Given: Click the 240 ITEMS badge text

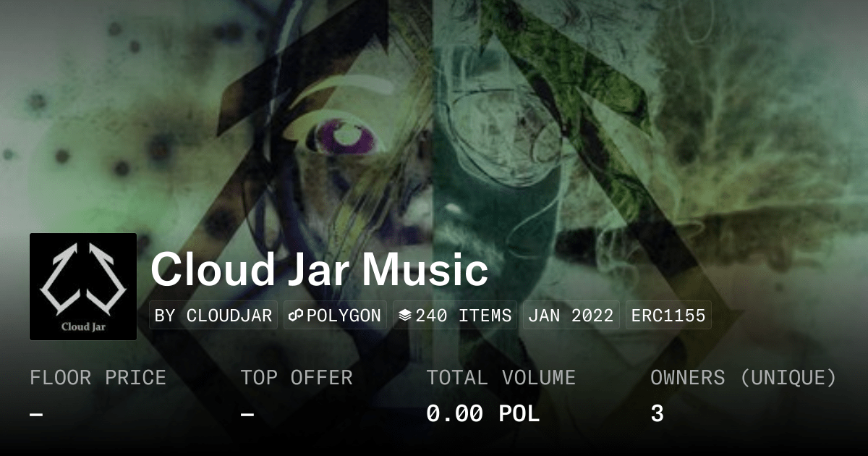Looking at the screenshot, I should (x=464, y=316).
